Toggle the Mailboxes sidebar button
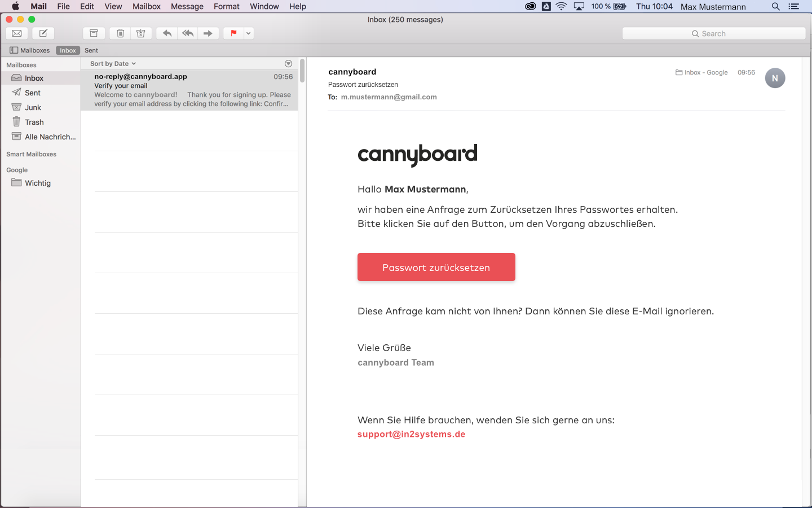 (30, 50)
